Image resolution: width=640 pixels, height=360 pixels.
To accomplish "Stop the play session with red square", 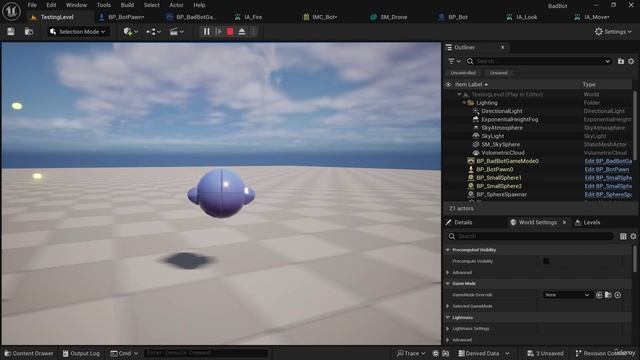I will click(230, 31).
